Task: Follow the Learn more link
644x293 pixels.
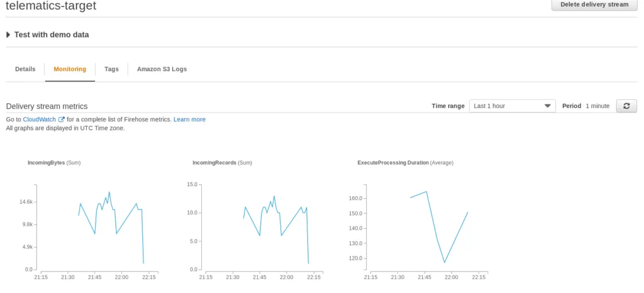Action: tap(189, 119)
